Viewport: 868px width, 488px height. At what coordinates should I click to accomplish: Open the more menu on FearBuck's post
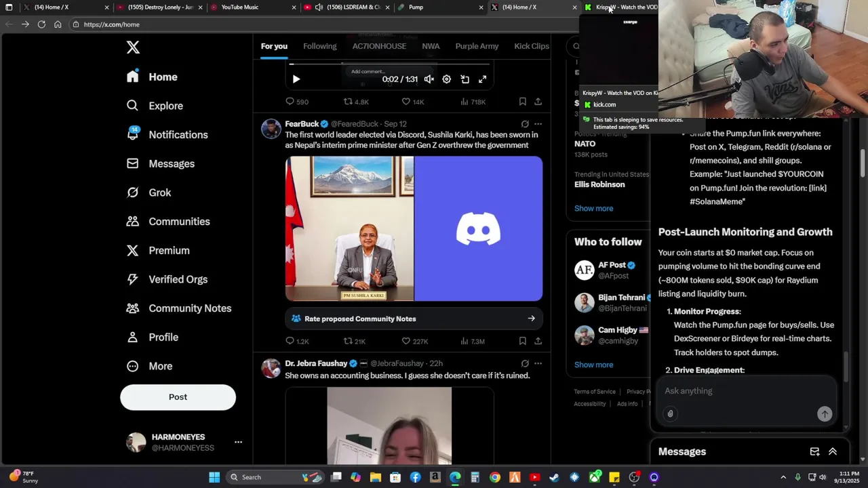pos(538,124)
